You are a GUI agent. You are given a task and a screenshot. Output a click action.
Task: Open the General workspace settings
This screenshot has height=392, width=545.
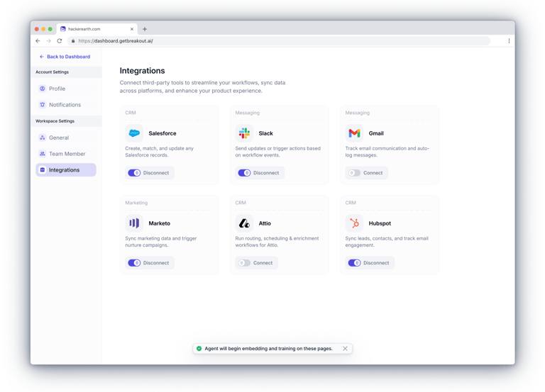[x=66, y=138]
